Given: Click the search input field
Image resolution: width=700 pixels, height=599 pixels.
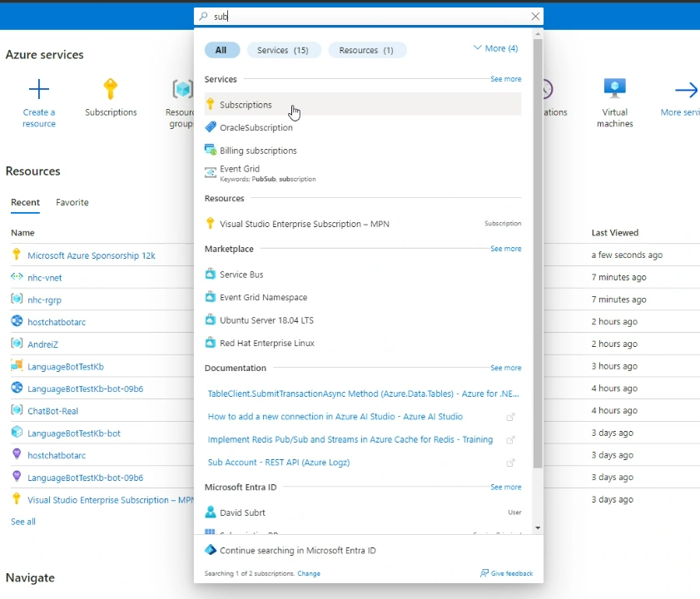Looking at the screenshot, I should 366,17.
